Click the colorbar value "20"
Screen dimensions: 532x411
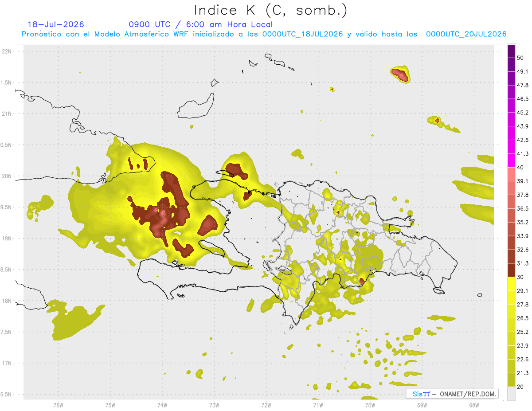point(520,387)
